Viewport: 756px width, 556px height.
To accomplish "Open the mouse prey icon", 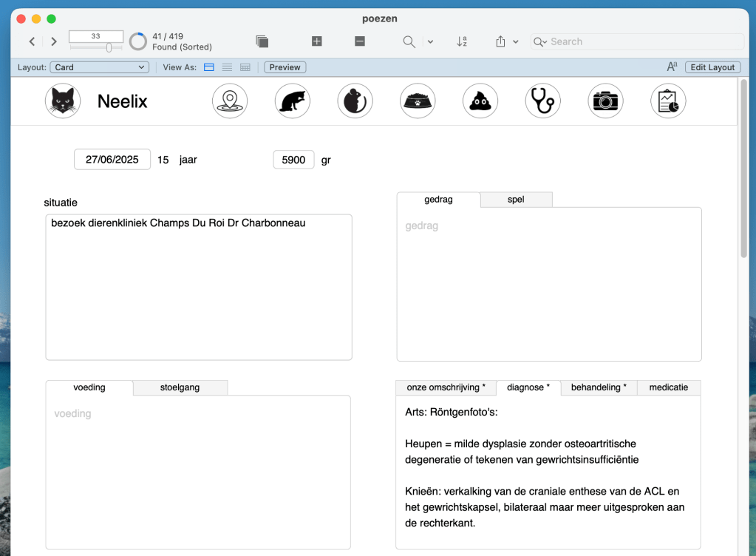I will coord(355,101).
